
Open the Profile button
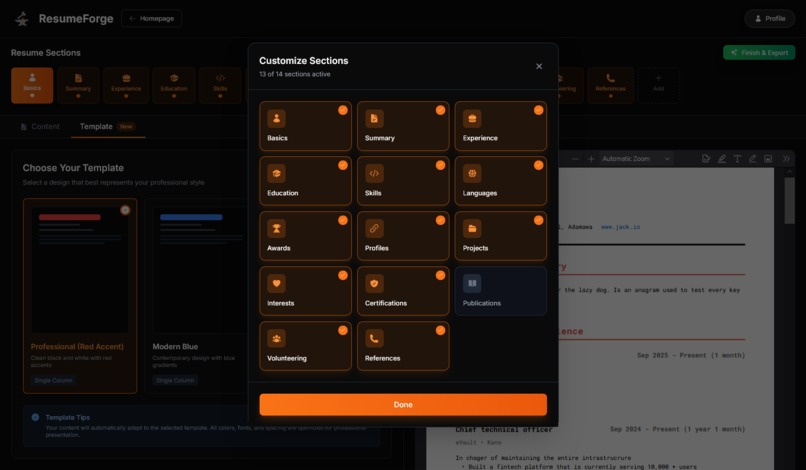point(770,19)
